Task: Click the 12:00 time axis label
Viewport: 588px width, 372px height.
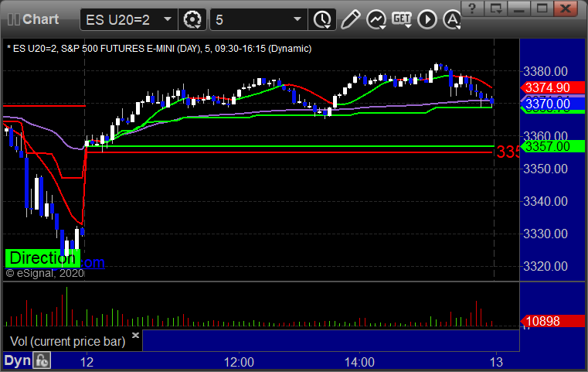Action: pyautogui.click(x=239, y=362)
